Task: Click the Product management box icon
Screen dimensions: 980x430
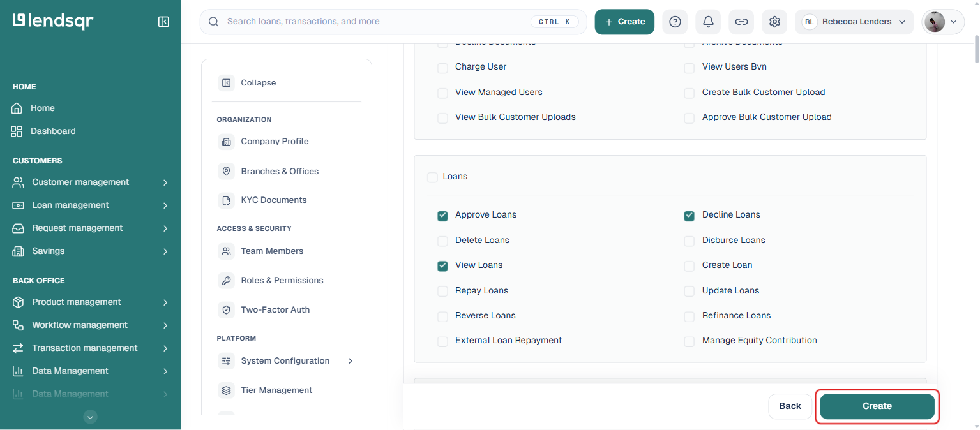Action: click(x=19, y=302)
